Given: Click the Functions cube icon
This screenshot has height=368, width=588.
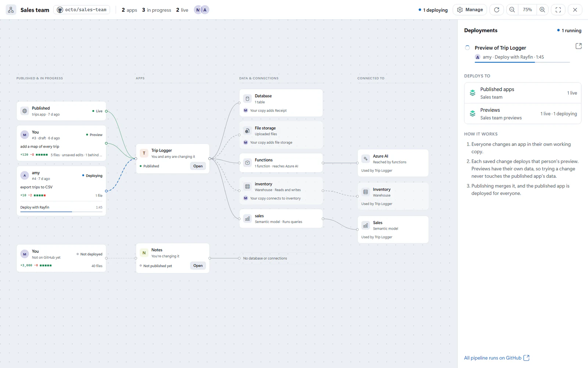Looking at the screenshot, I should coord(247,163).
